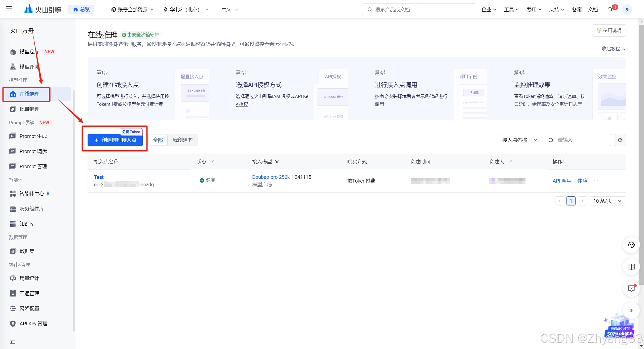Screen dimensions: 644x349
Task: Click 创建推理接入点 button
Action: point(115,140)
